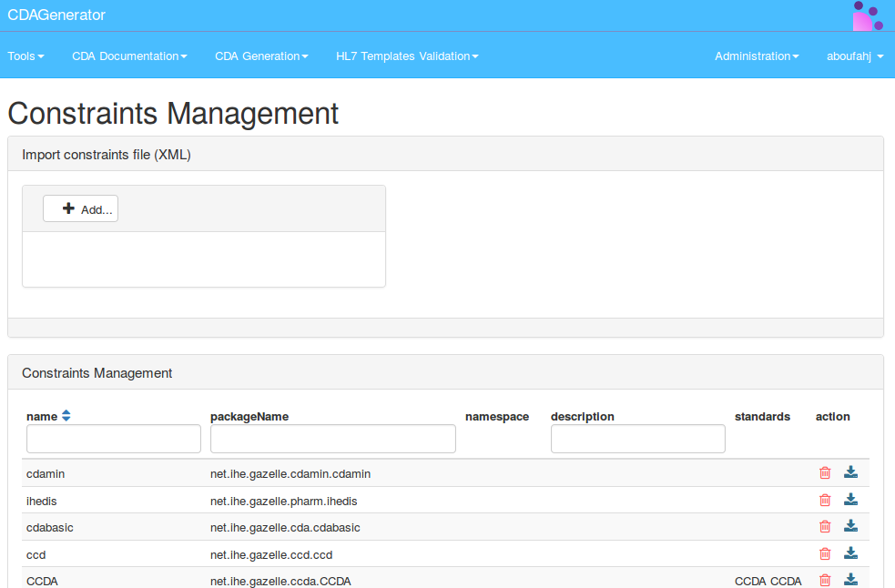
Task: Download the ccd constraints file
Action: [850, 553]
